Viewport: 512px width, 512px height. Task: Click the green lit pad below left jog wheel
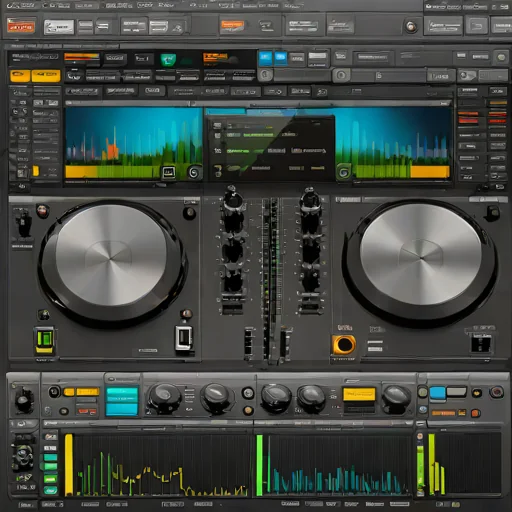click(x=45, y=340)
